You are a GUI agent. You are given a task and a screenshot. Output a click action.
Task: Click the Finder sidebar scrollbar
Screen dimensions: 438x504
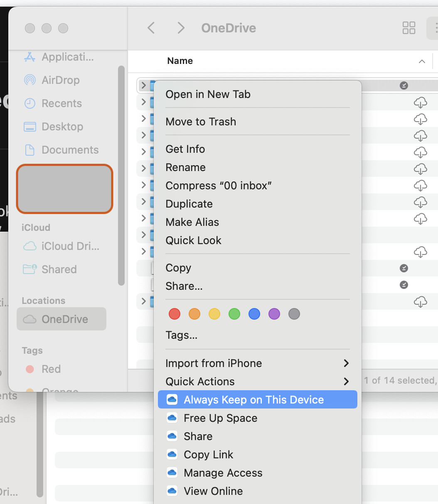click(121, 176)
